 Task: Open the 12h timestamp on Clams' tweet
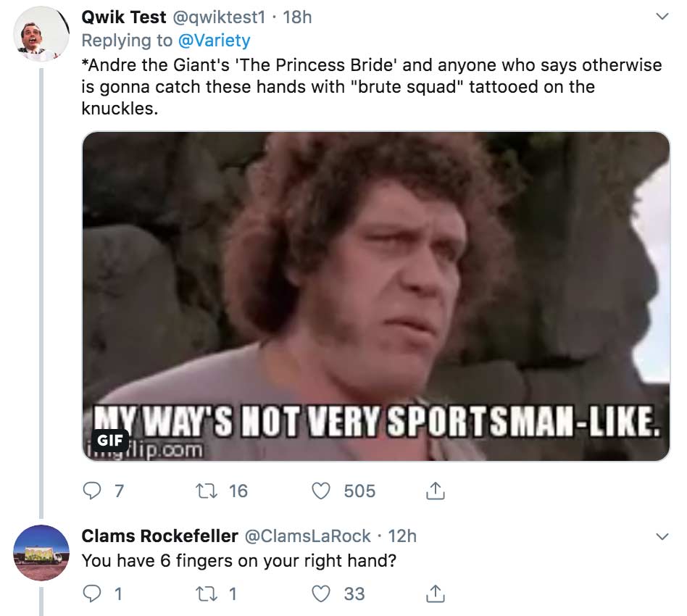click(x=402, y=536)
